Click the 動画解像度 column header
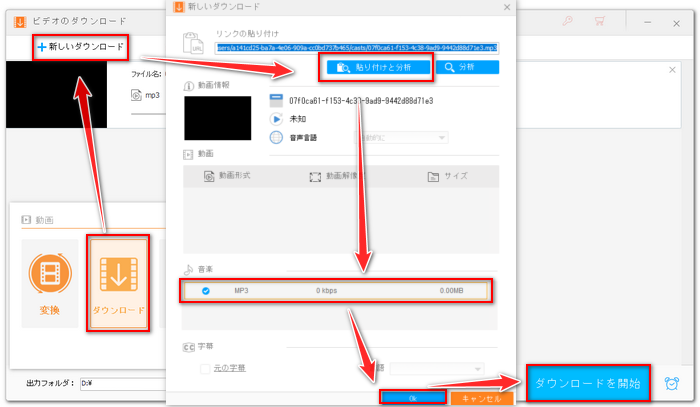Screen dimensions: 700x407 pos(337,176)
